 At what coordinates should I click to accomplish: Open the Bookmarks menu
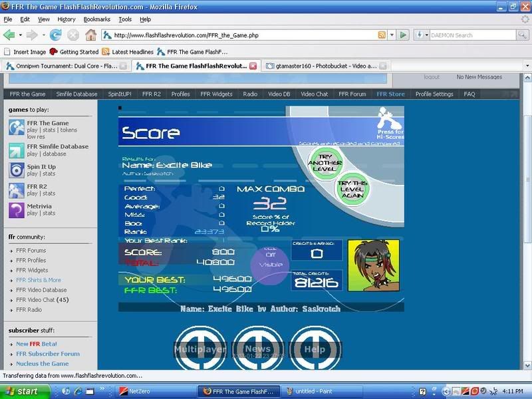coord(97,19)
